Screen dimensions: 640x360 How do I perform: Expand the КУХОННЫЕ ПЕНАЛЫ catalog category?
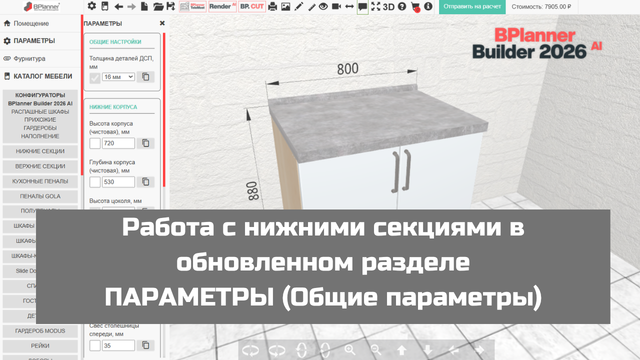pyautogui.click(x=40, y=181)
